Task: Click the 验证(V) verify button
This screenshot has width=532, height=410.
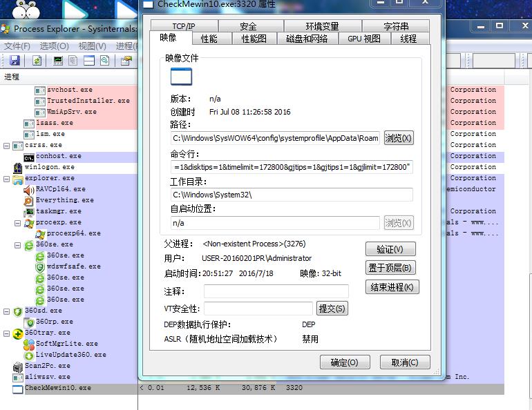Action: [390, 249]
